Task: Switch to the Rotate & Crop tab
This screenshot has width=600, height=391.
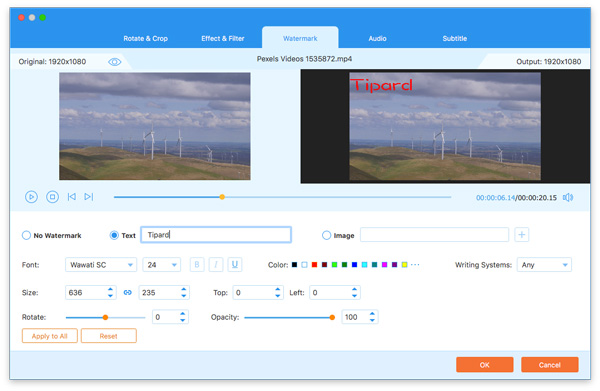Action: [145, 38]
